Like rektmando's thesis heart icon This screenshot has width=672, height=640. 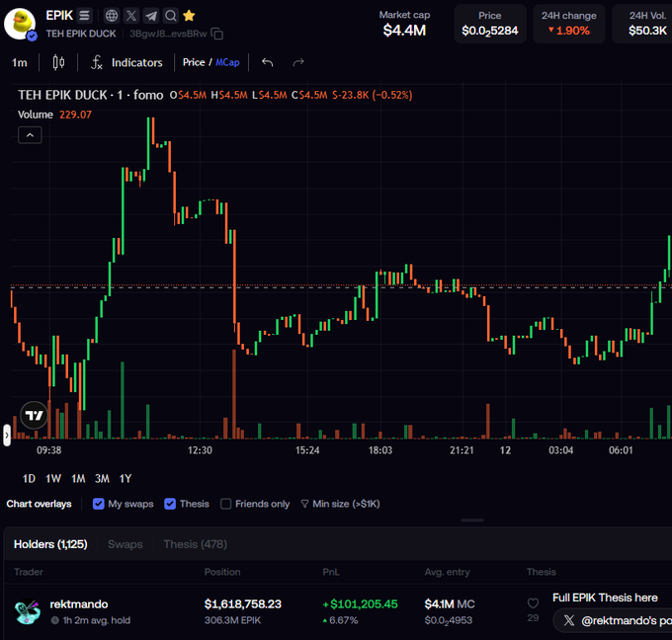533,603
